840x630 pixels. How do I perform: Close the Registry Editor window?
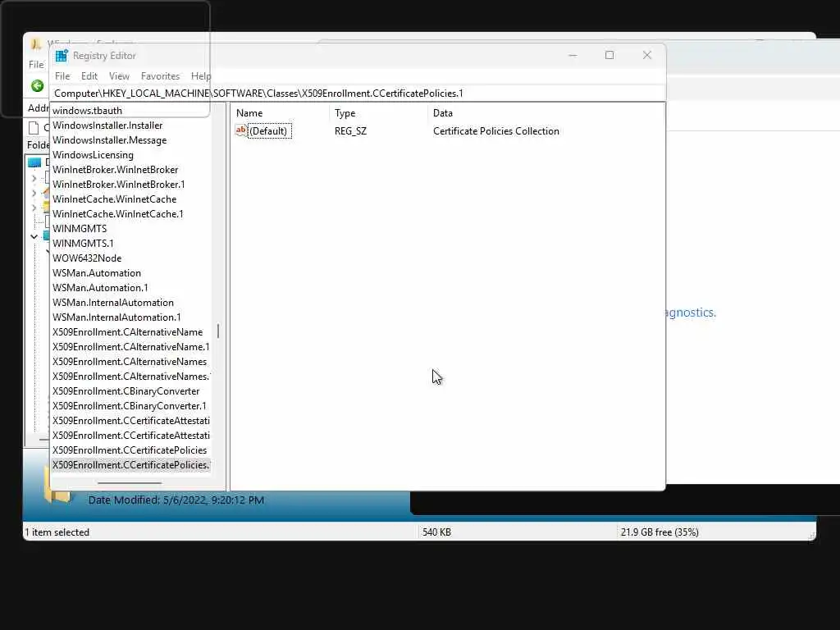(x=647, y=55)
